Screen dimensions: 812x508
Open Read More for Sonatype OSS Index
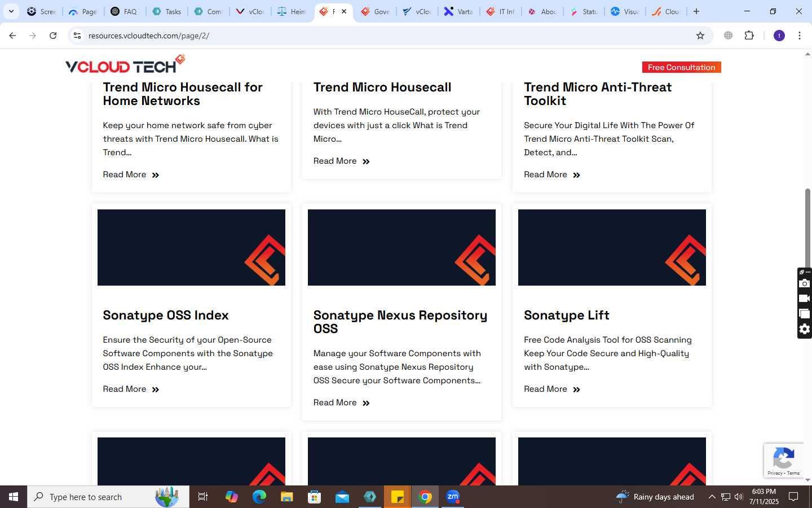click(x=131, y=389)
